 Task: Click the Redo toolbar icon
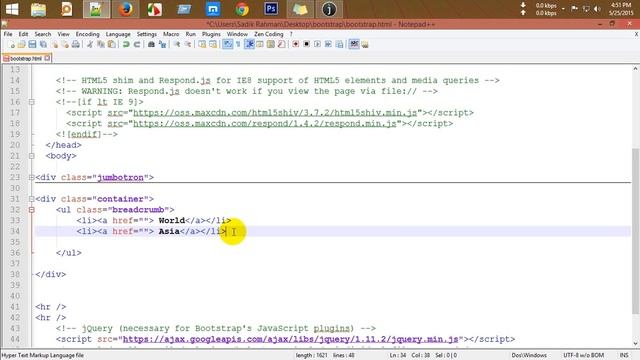click(x=137, y=44)
